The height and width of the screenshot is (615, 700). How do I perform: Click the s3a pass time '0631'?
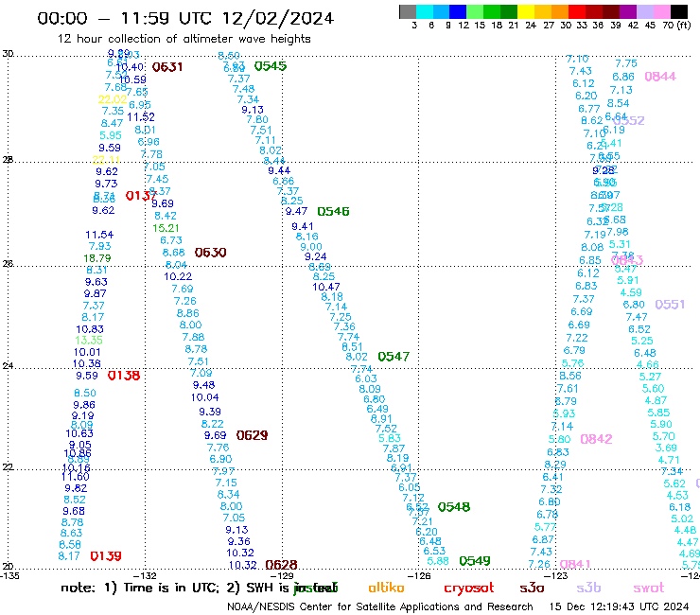point(167,67)
